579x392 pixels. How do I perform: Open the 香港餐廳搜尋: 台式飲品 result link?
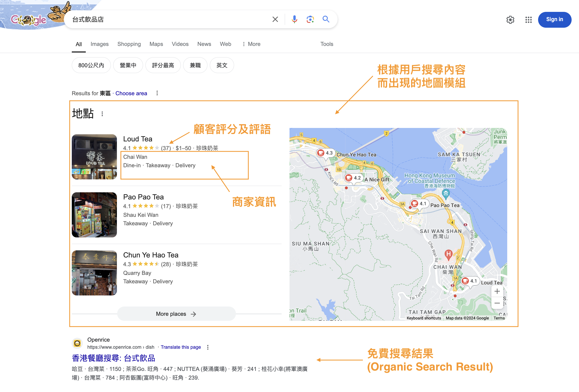pos(113,358)
